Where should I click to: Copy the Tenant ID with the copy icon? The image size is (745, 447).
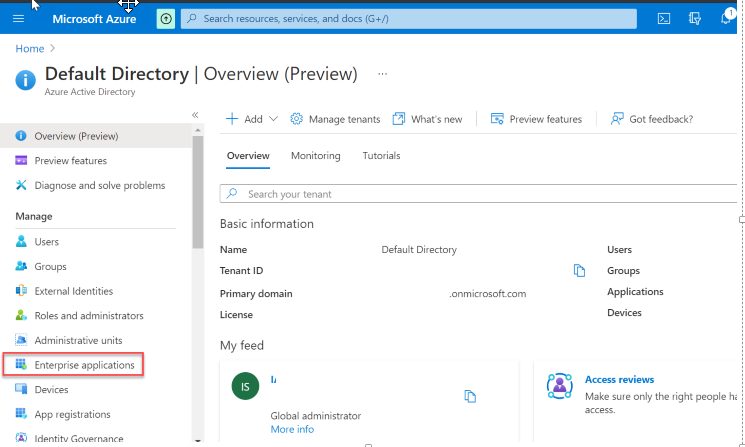point(579,271)
